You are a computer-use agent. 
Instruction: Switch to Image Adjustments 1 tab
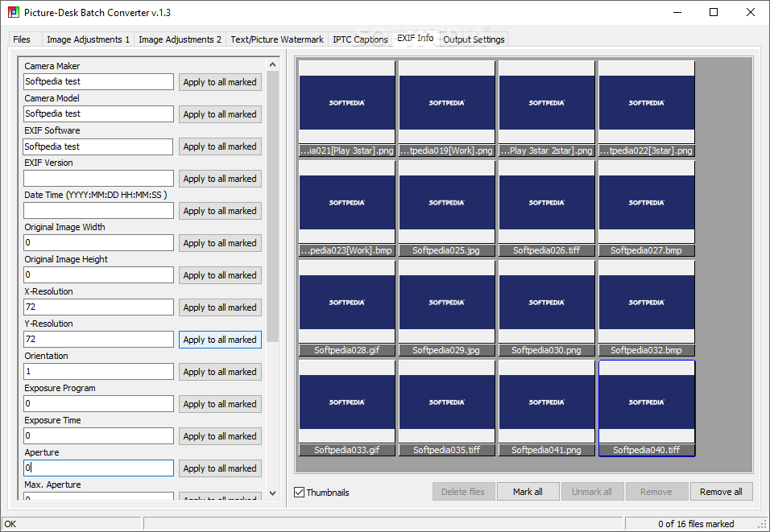point(88,39)
